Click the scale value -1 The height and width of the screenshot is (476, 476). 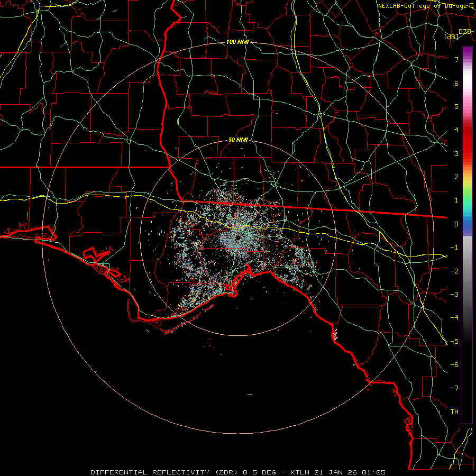coord(454,248)
